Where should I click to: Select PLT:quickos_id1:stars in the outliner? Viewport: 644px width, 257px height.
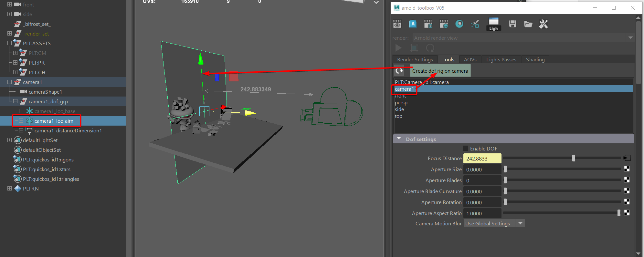pos(47,169)
